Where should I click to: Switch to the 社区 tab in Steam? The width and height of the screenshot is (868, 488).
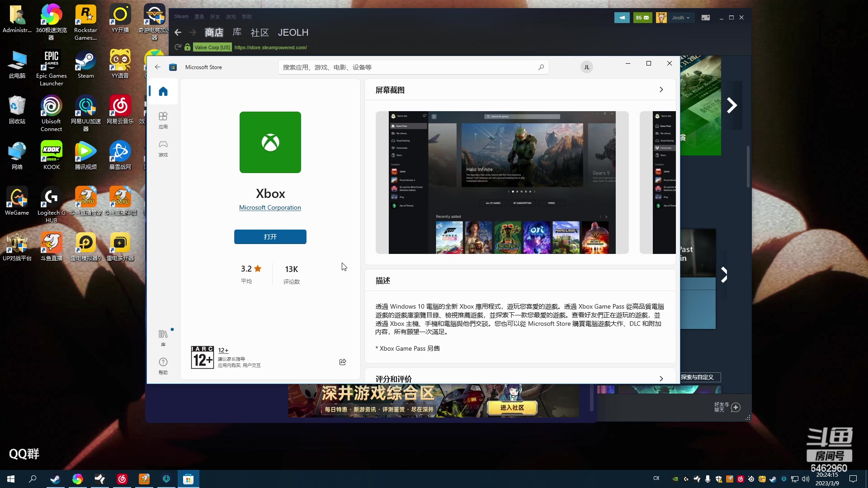click(259, 33)
